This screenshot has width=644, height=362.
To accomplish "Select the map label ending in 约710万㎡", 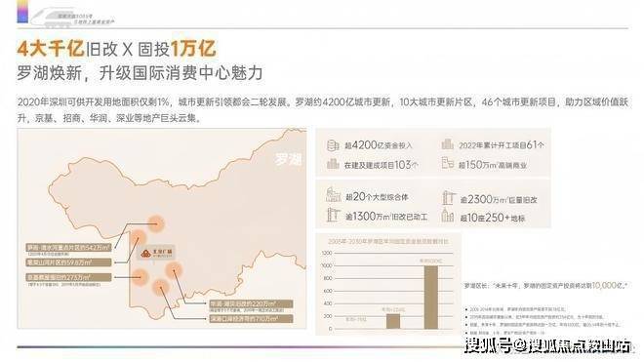I will point(251,319).
